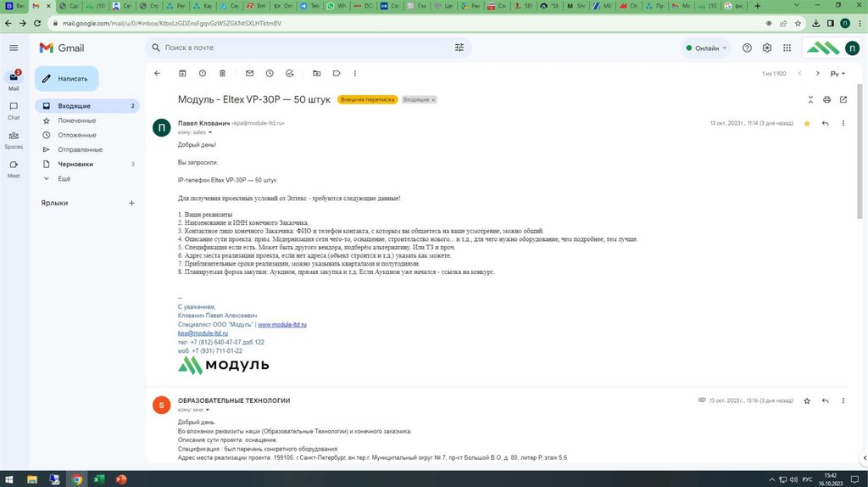The image size is (868, 487).
Task: Star the ОБРАЗОВАТЕЛЬНЫЕ ТЕХНОЛОГИИ message
Action: point(807,400)
